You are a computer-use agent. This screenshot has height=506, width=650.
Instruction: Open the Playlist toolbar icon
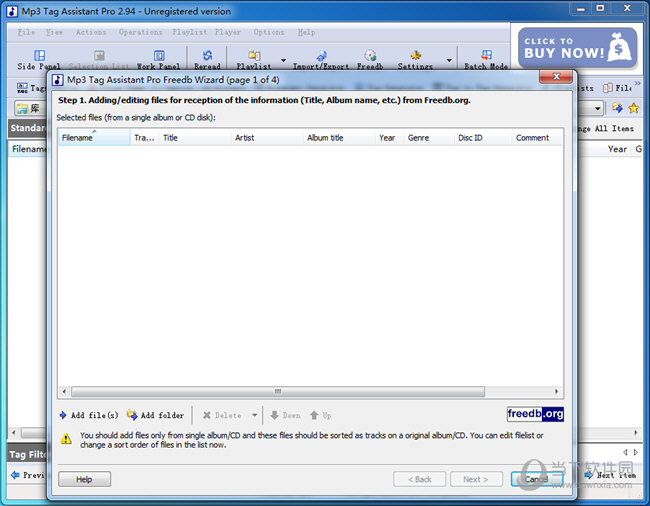click(x=254, y=59)
